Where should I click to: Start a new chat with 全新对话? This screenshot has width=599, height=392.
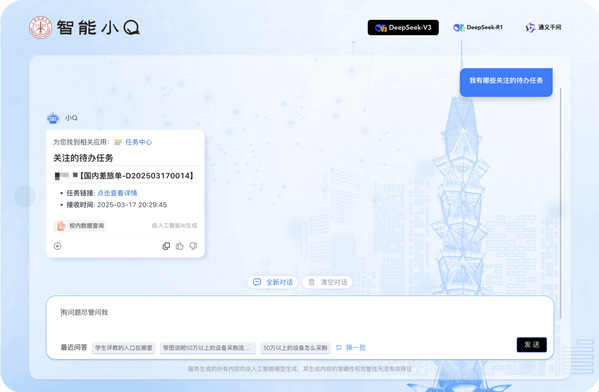coord(273,282)
